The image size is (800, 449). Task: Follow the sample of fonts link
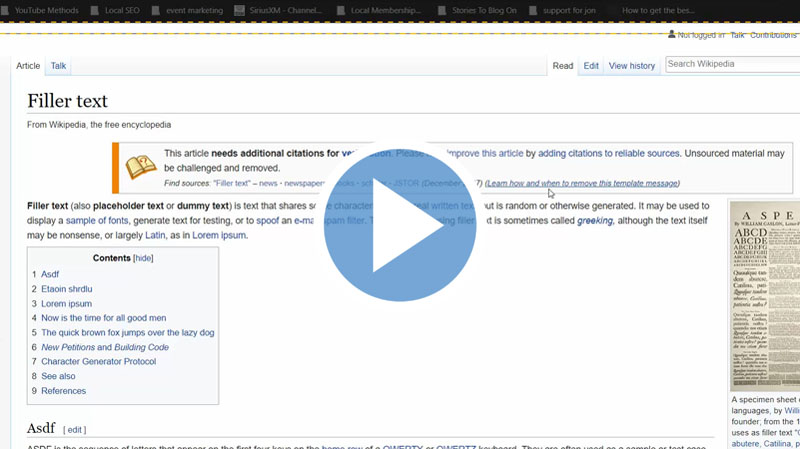[97, 221]
